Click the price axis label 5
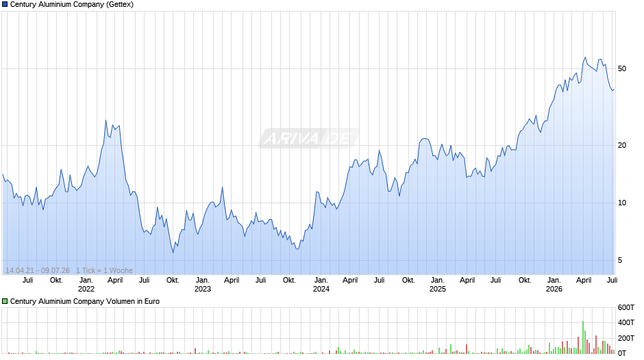The width and height of the screenshot is (644, 360). click(620, 260)
